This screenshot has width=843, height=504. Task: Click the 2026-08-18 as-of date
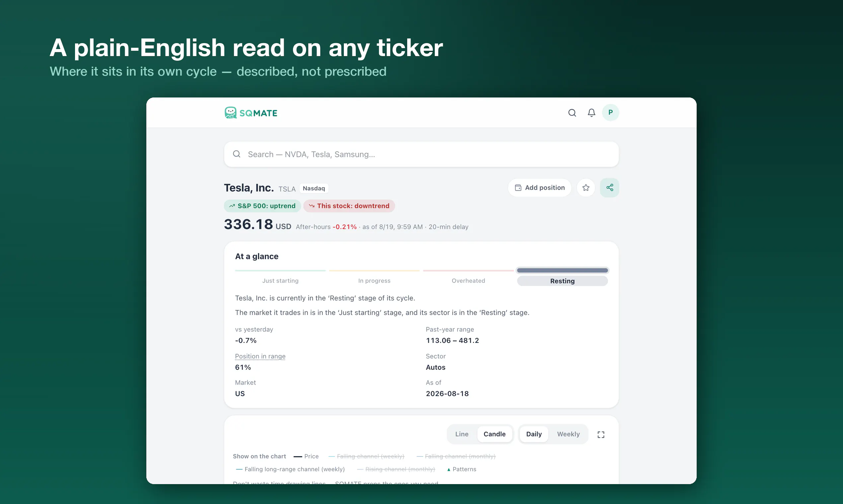(447, 393)
